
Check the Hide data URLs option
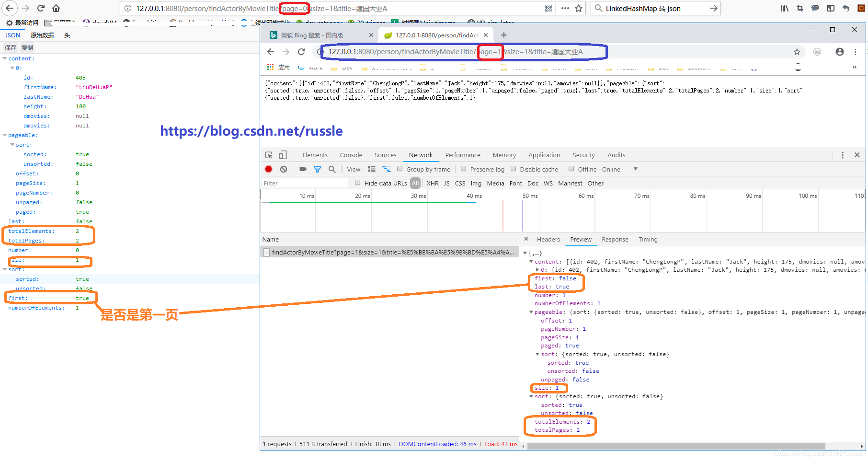[x=357, y=183]
